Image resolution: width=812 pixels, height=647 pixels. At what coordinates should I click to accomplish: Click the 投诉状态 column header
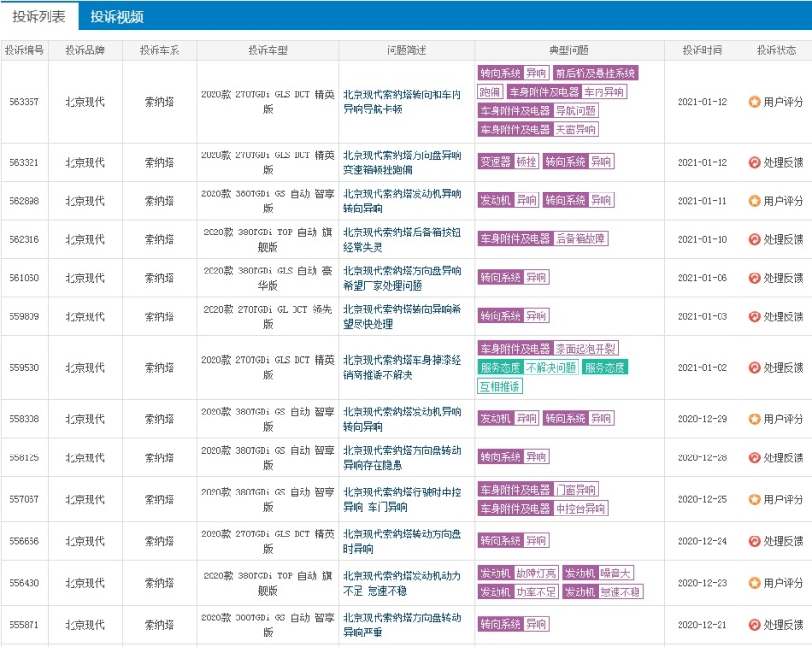777,51
